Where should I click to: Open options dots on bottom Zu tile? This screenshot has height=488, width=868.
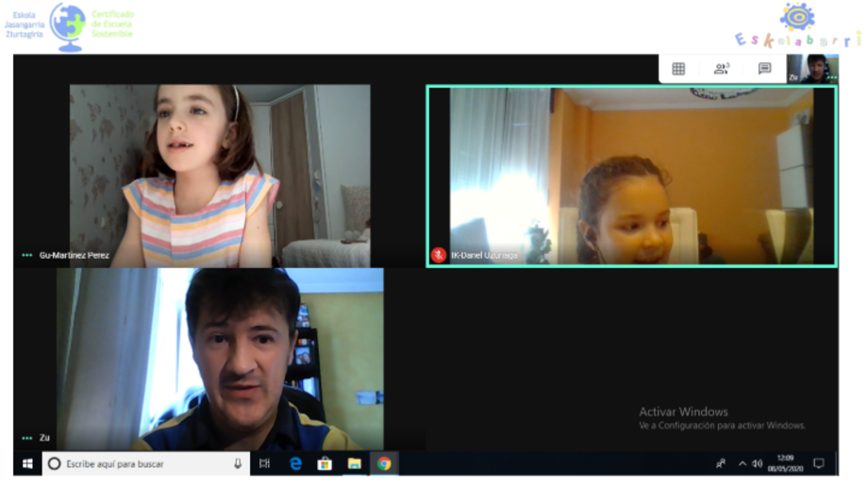(x=27, y=438)
